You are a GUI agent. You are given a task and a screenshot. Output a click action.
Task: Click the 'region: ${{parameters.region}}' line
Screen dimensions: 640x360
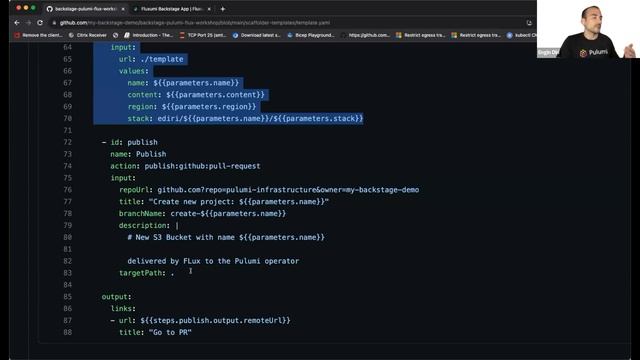(192, 107)
